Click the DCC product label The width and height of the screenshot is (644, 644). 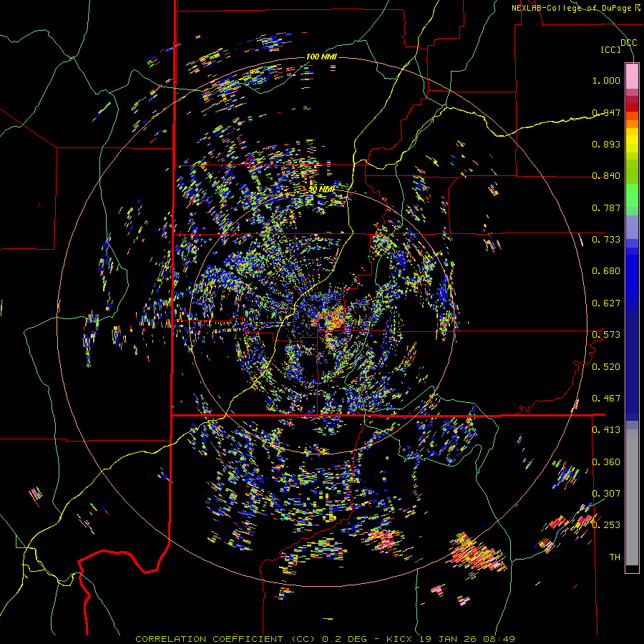tap(629, 43)
